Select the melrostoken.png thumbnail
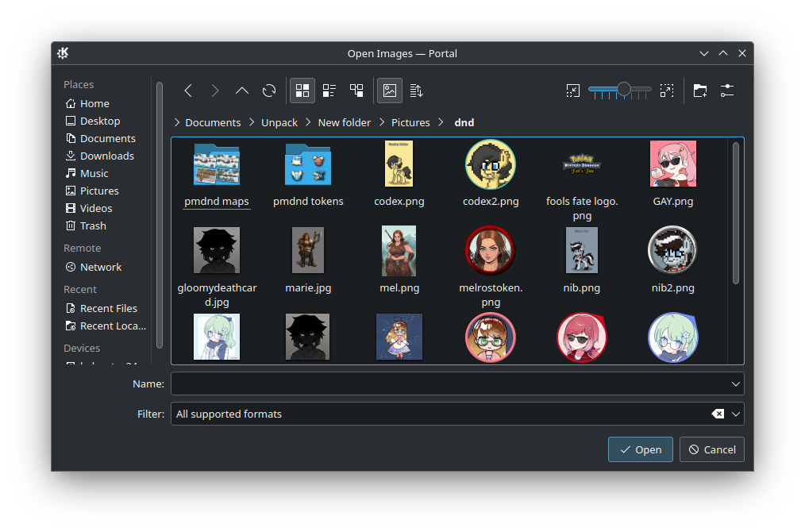805x532 pixels. click(491, 249)
